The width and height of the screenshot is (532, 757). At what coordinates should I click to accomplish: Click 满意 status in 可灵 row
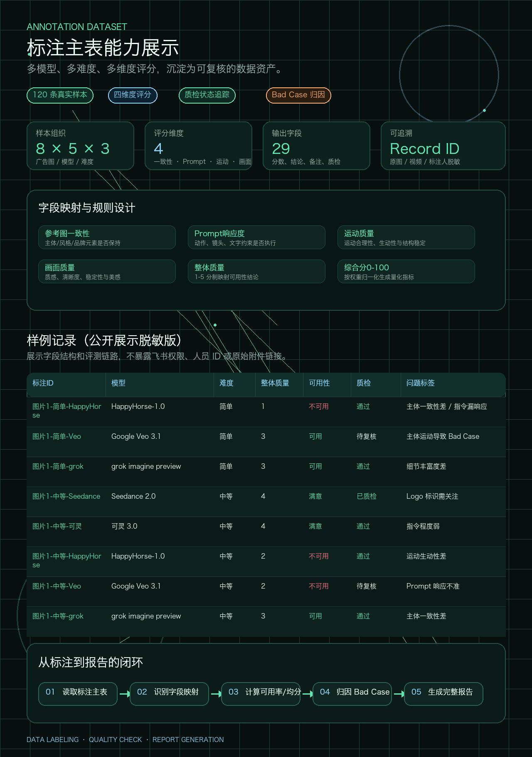315,526
